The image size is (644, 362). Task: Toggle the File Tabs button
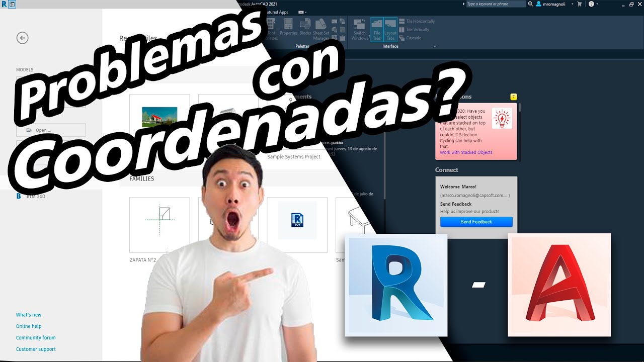[377, 29]
